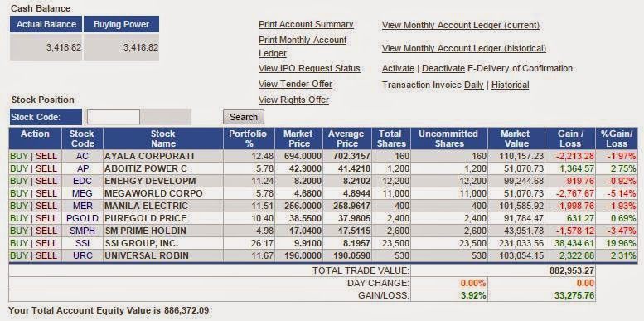Click BUY for EDC stock
The height and width of the screenshot is (321, 644).
[x=19, y=182]
